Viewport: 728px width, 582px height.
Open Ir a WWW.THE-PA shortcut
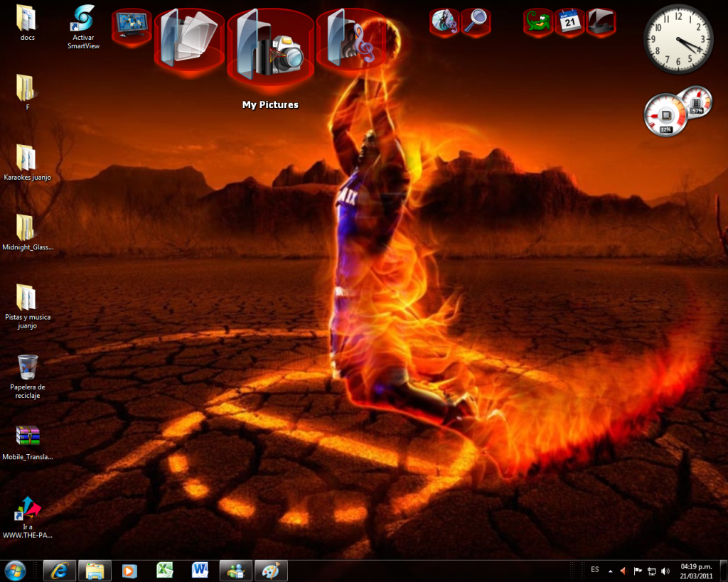(x=27, y=517)
